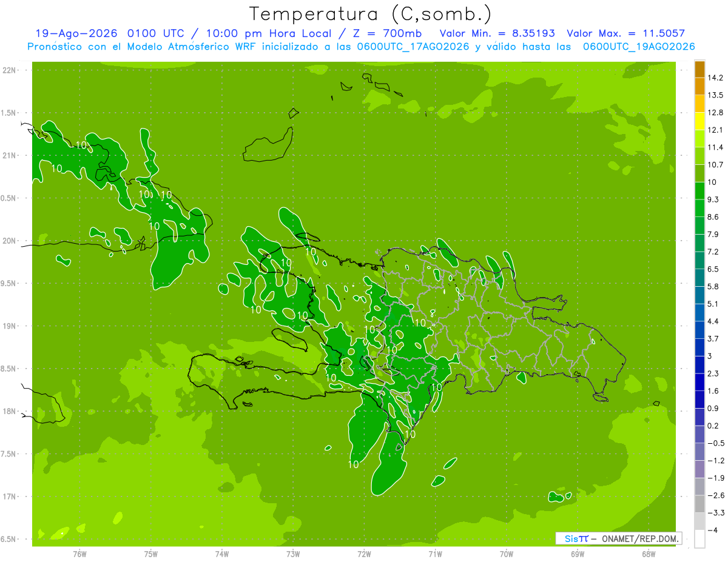
Task: Click the '5.8' colorbar label
Action: [x=713, y=287]
